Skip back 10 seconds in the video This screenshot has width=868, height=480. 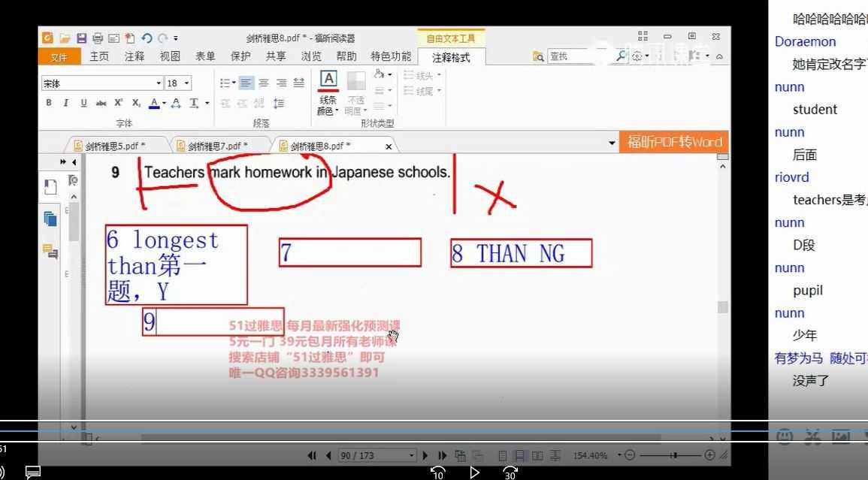438,472
